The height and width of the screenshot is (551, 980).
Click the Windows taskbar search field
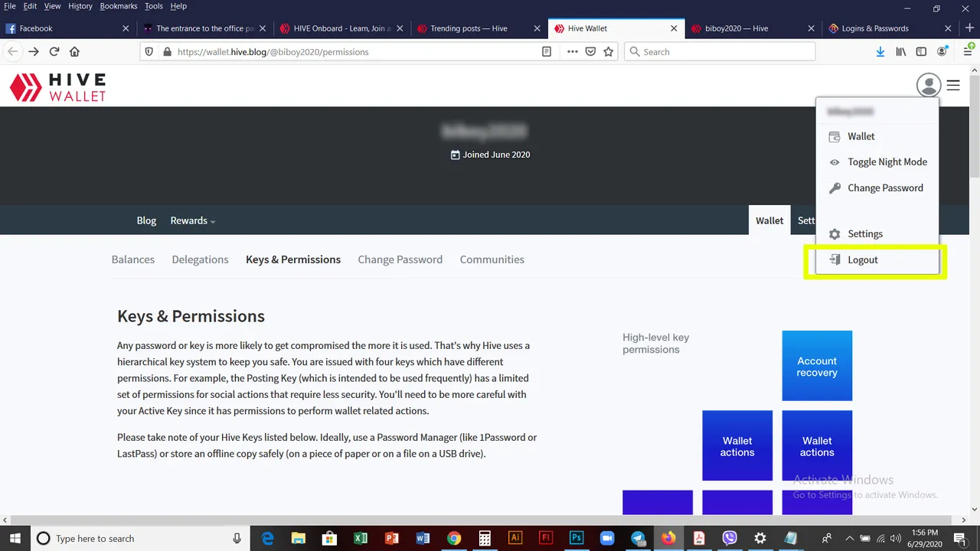pyautogui.click(x=142, y=538)
